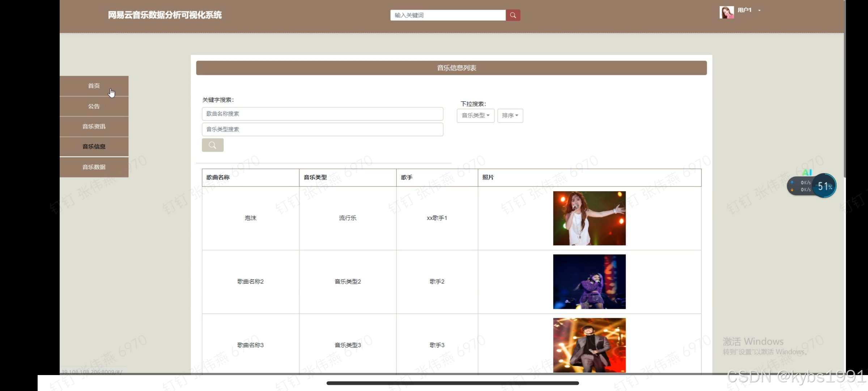Click the song name 泡沫 cell
This screenshot has width=868, height=391.
(250, 218)
